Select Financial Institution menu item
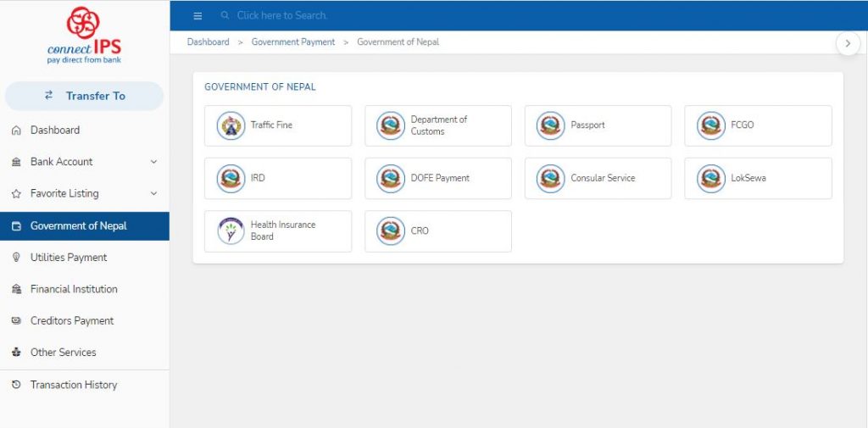The width and height of the screenshot is (868, 428). click(x=85, y=289)
